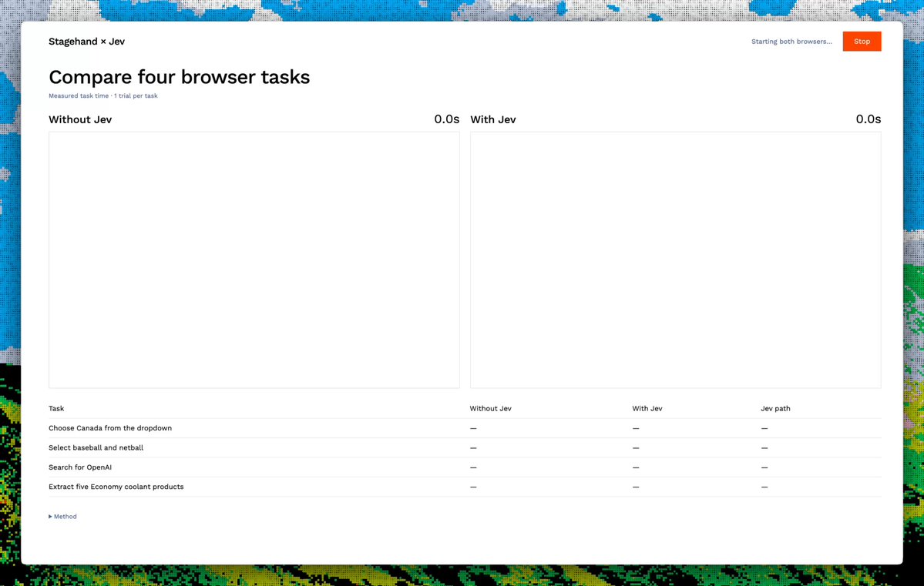Click the orange Stop button
The width and height of the screenshot is (924, 586).
click(x=862, y=42)
